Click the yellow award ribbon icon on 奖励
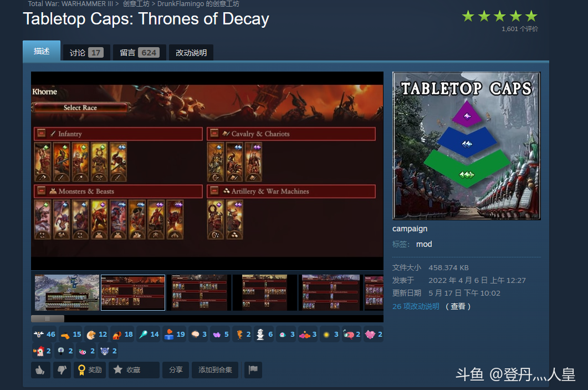The height and width of the screenshot is (390, 588). pos(82,369)
